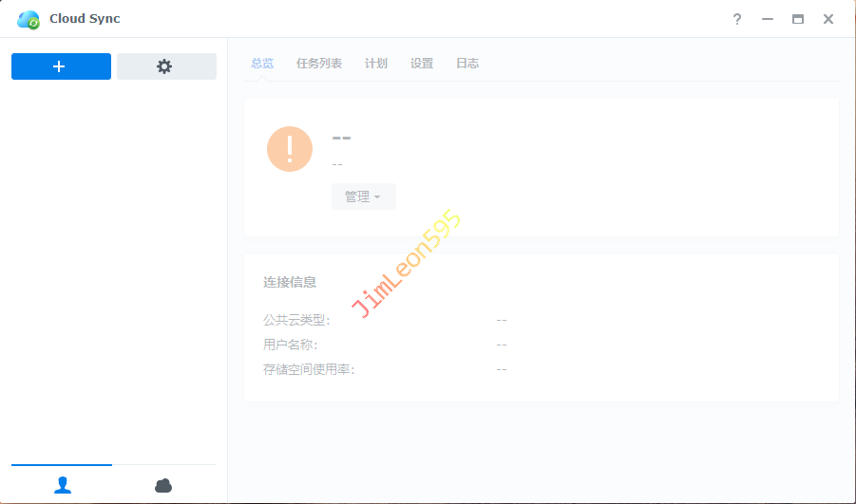The image size is (856, 504).
Task: Click the 用户名称 label
Action: (291, 345)
